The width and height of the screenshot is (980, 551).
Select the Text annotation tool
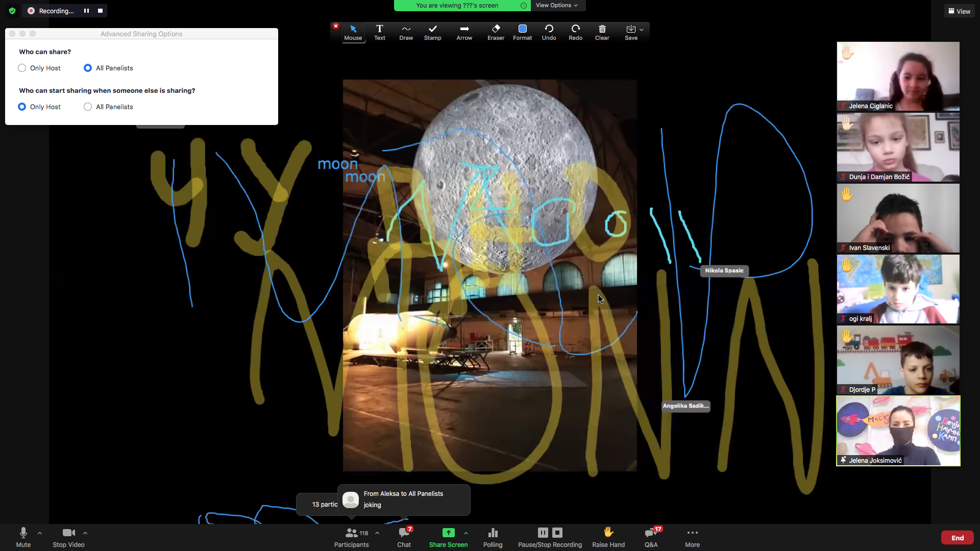pos(379,33)
